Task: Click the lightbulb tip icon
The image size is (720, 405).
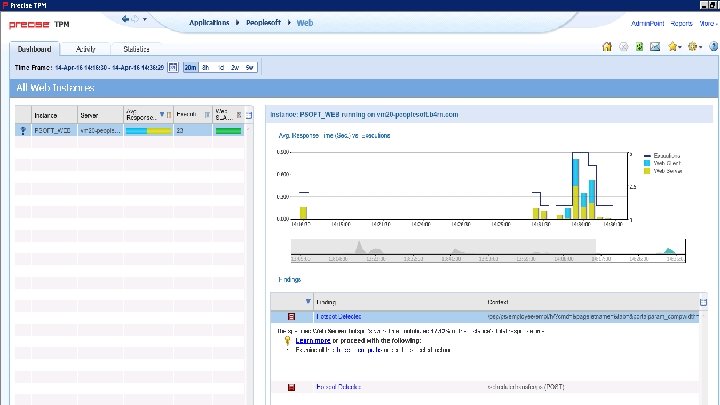Action: tap(287, 341)
